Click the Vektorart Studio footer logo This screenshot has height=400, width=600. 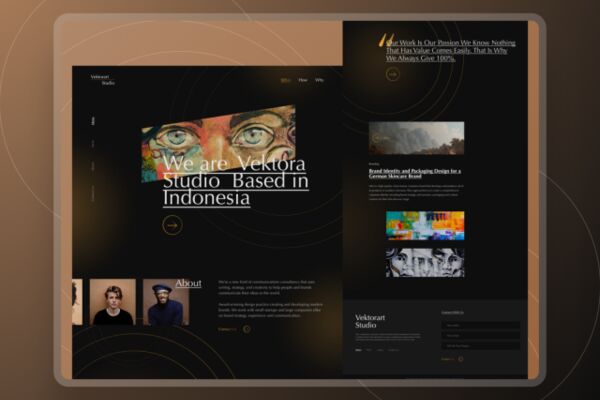coord(370,321)
